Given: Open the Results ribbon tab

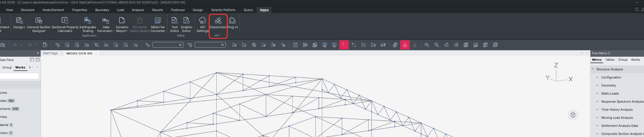Looking at the screenshot, I should [157, 10].
